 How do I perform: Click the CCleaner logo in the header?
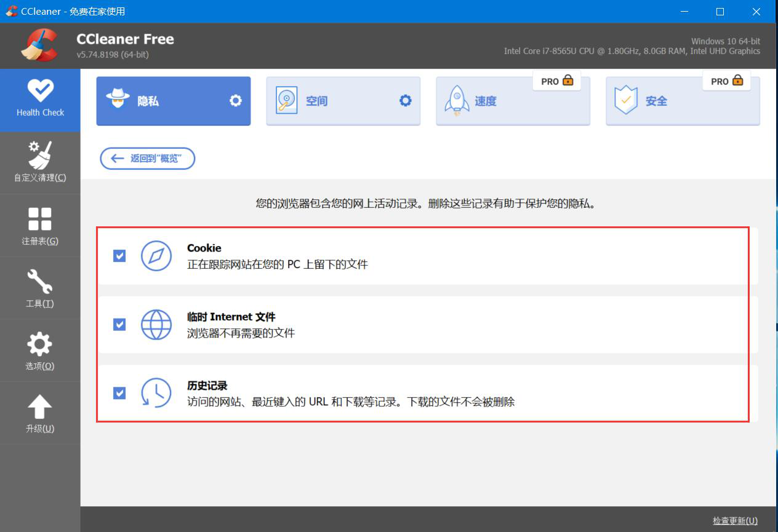(39, 46)
